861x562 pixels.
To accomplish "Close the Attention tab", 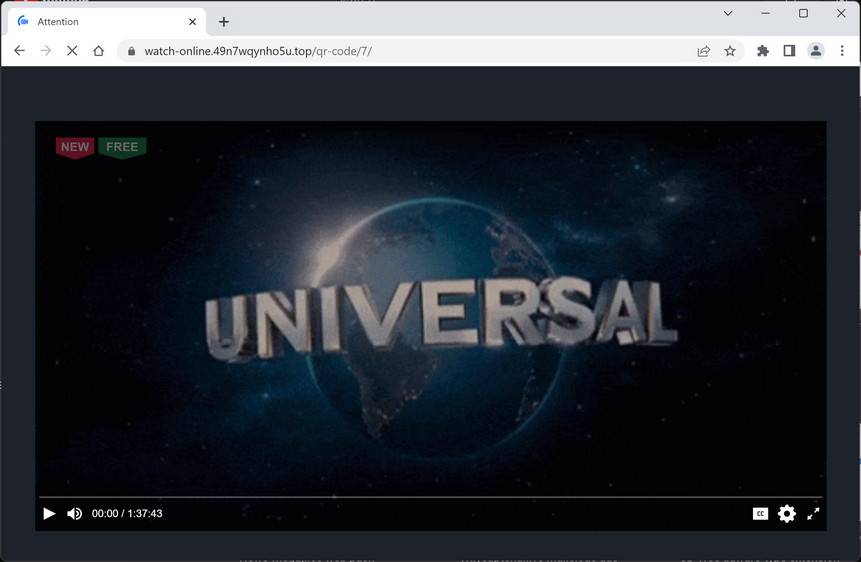I will tap(192, 22).
